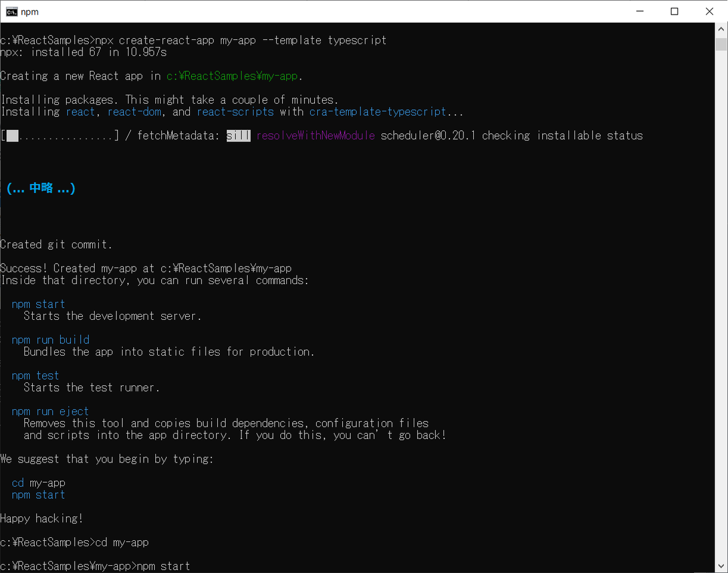The image size is (728, 573).
Task: Click the blue 'react-scripts' package name
Action: [235, 112]
